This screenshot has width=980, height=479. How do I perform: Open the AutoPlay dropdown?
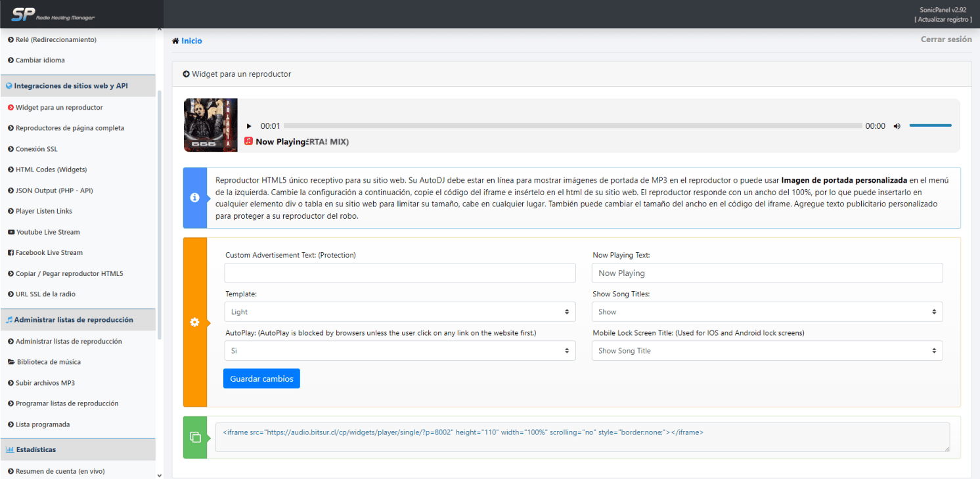click(x=399, y=351)
